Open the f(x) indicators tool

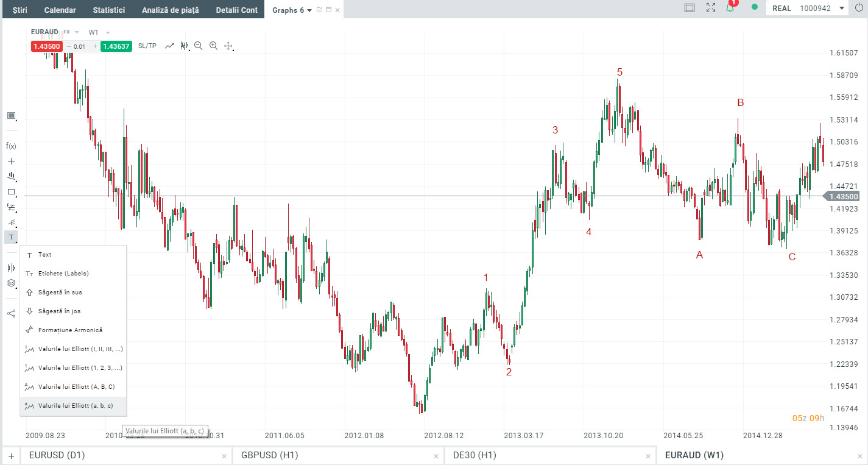[x=11, y=146]
